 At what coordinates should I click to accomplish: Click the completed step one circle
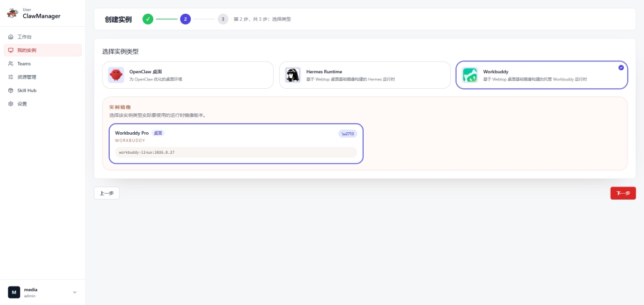(x=148, y=19)
